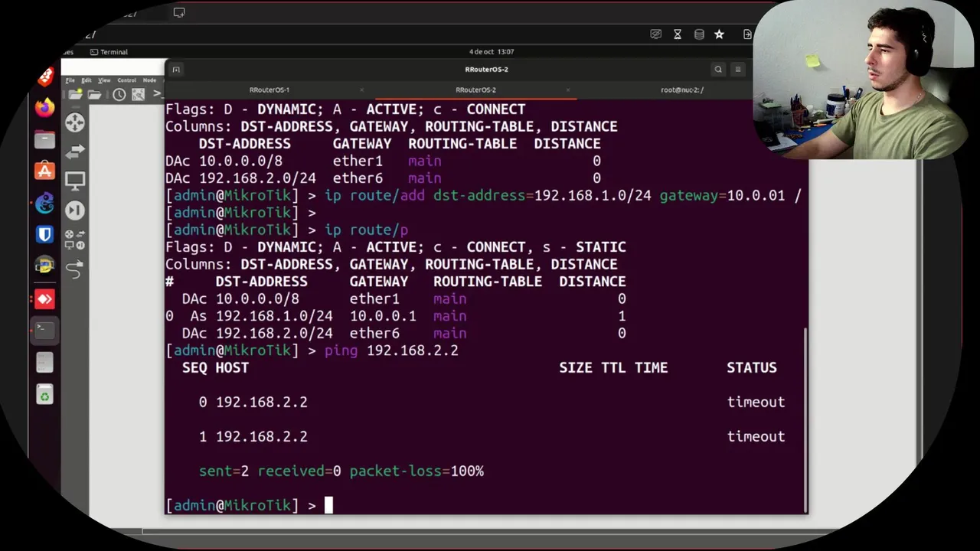Open Terminal from the Ubuntu dock
The height and width of the screenshot is (551, 980).
pyautogui.click(x=44, y=330)
